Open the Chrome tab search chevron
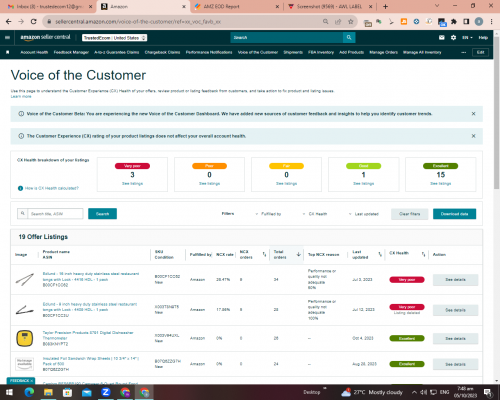The image size is (500, 400). click(437, 6)
